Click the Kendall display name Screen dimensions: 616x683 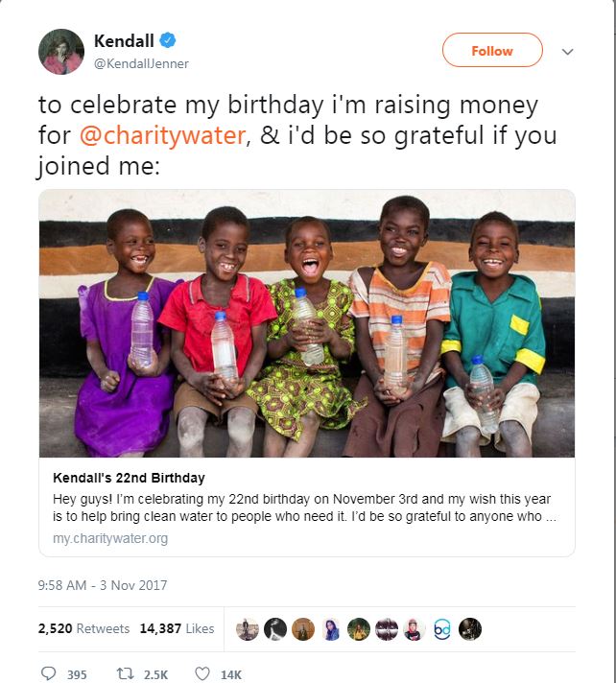tap(124, 40)
